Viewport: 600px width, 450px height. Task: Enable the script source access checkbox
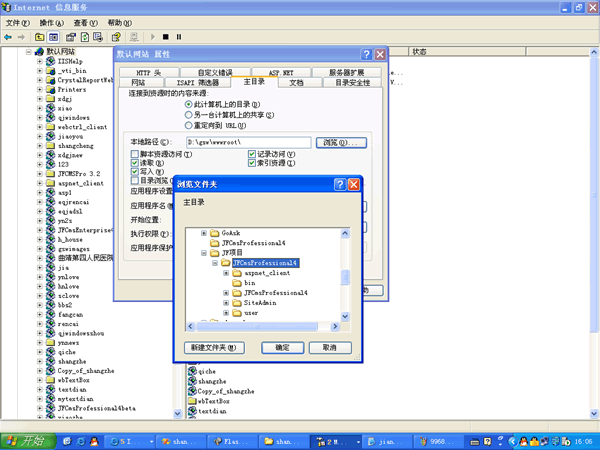[134, 154]
